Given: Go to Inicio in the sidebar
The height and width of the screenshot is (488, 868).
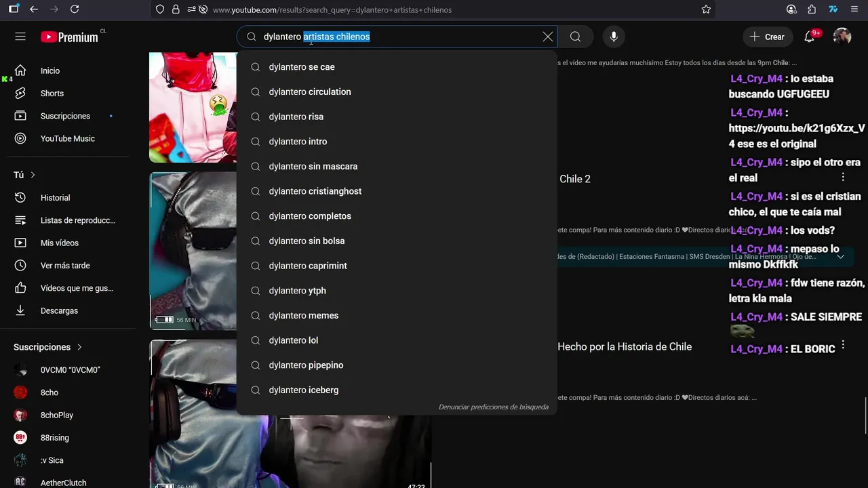Looking at the screenshot, I should click(68, 70).
